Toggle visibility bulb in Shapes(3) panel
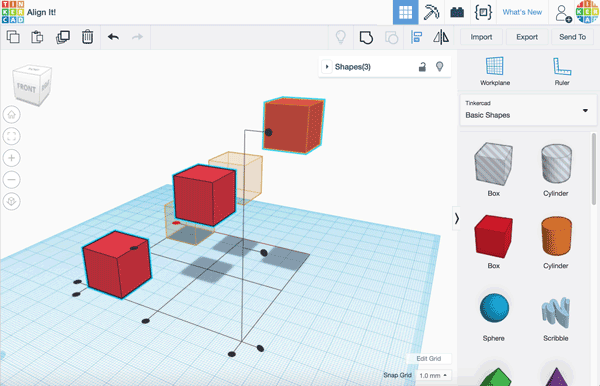The height and width of the screenshot is (386, 600). 440,67
